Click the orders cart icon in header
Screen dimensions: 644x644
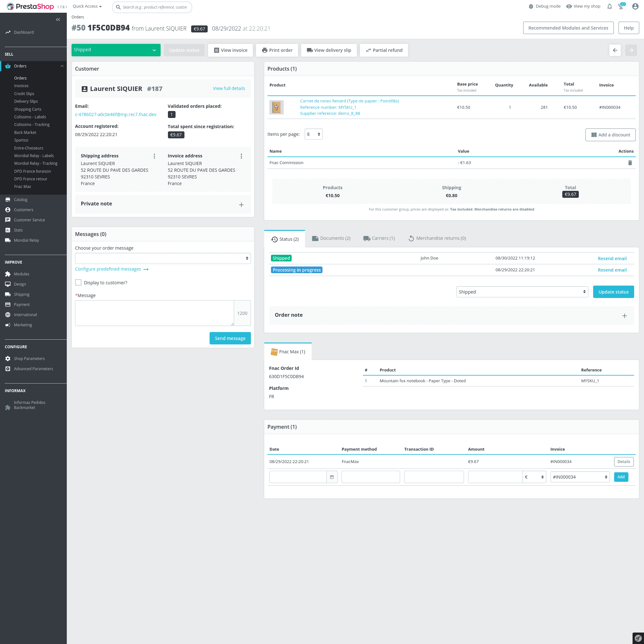click(x=621, y=6)
